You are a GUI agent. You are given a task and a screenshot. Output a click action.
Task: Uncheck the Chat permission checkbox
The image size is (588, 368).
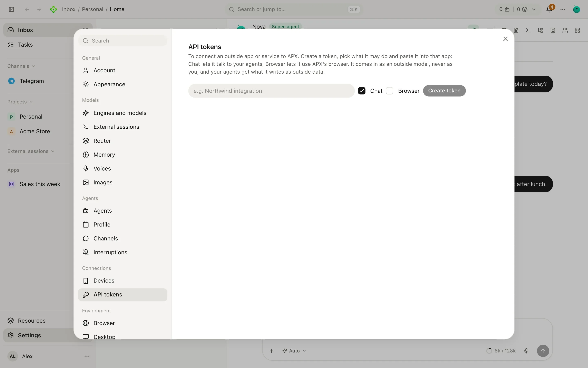pos(362,91)
